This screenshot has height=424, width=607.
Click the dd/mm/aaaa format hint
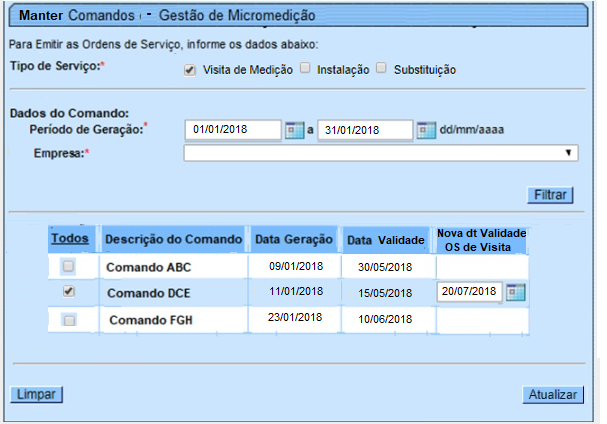click(x=472, y=129)
